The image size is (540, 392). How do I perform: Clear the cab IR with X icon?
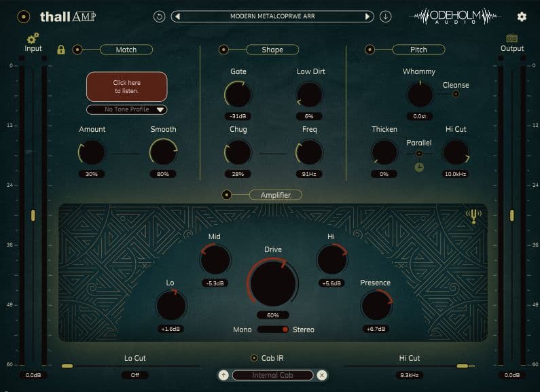(x=322, y=375)
